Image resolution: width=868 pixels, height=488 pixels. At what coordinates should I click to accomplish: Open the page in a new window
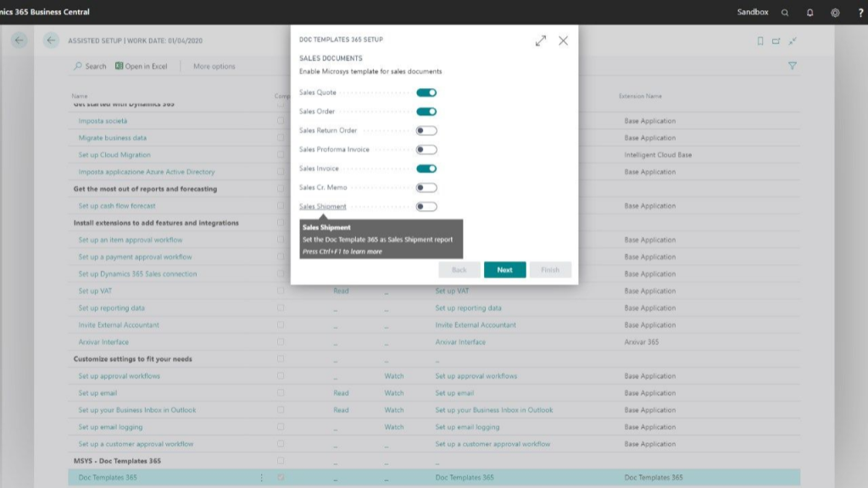(x=776, y=41)
